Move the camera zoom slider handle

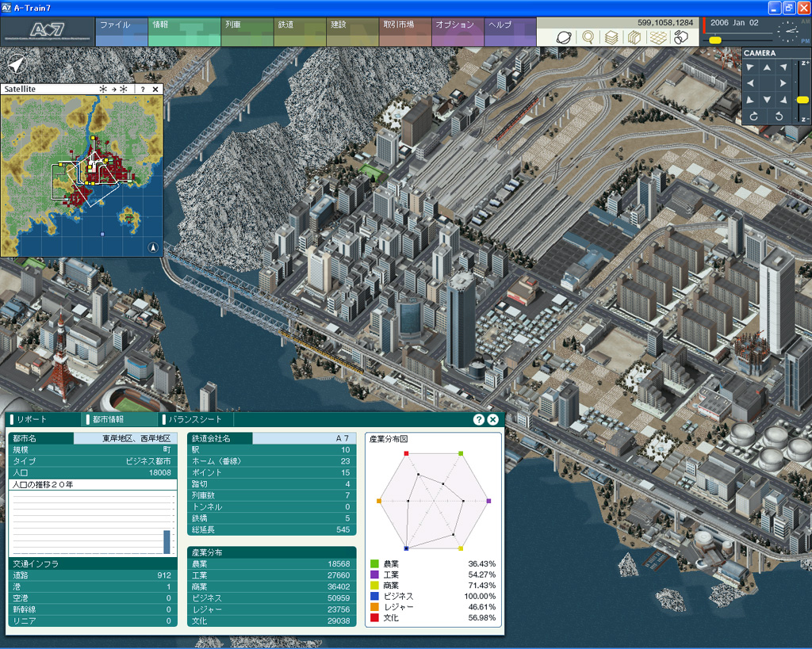[x=802, y=100]
